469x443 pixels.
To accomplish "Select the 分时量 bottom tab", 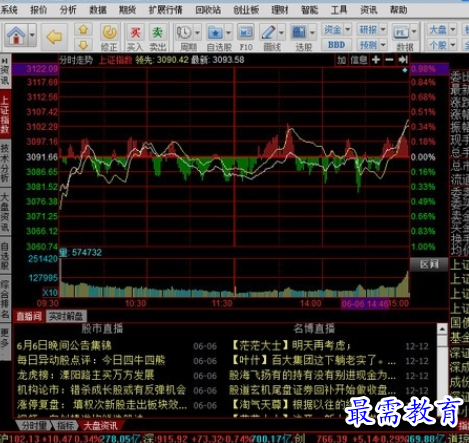I will coord(34,426).
